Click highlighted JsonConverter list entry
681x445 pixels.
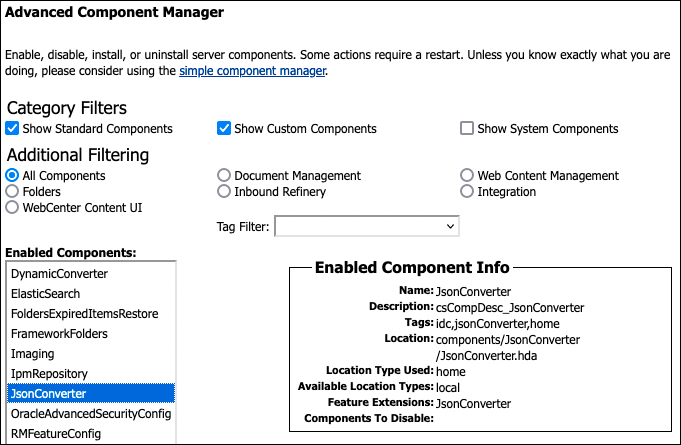91,394
